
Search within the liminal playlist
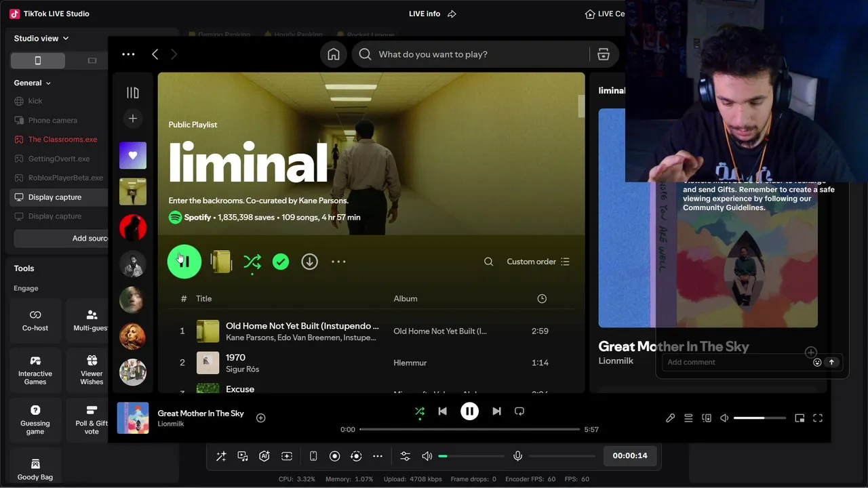[488, 262]
